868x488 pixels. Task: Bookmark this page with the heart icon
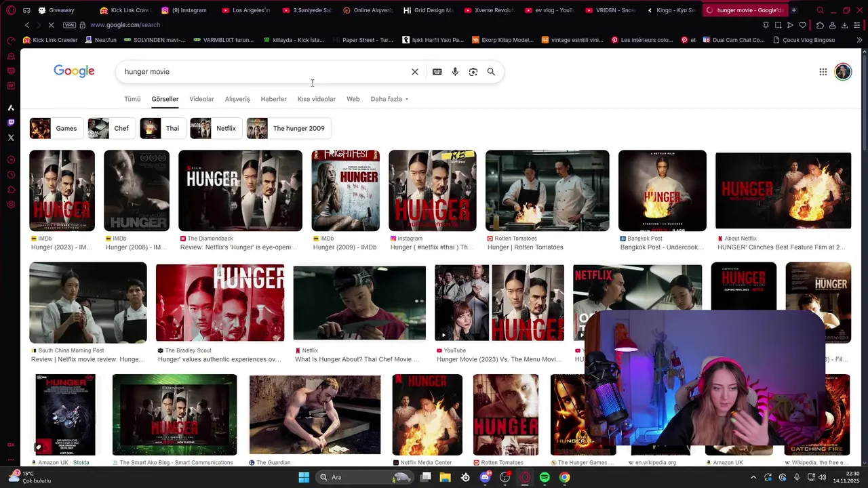point(803,25)
